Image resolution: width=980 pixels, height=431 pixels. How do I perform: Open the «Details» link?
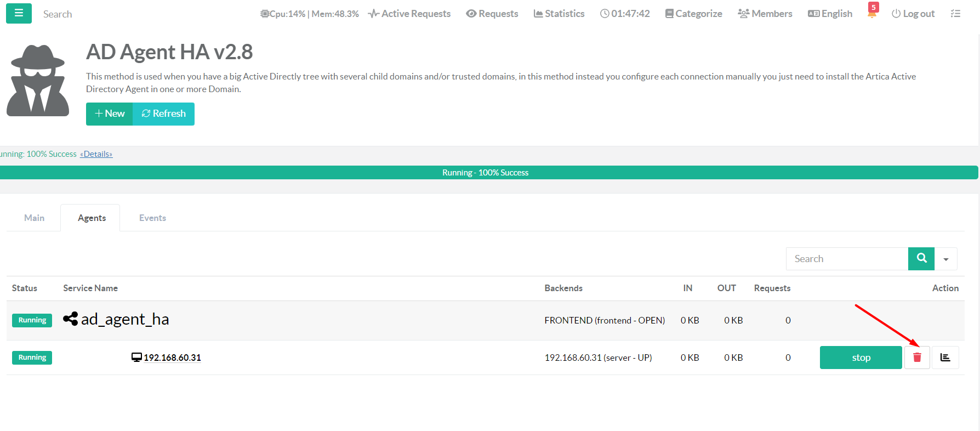point(96,154)
